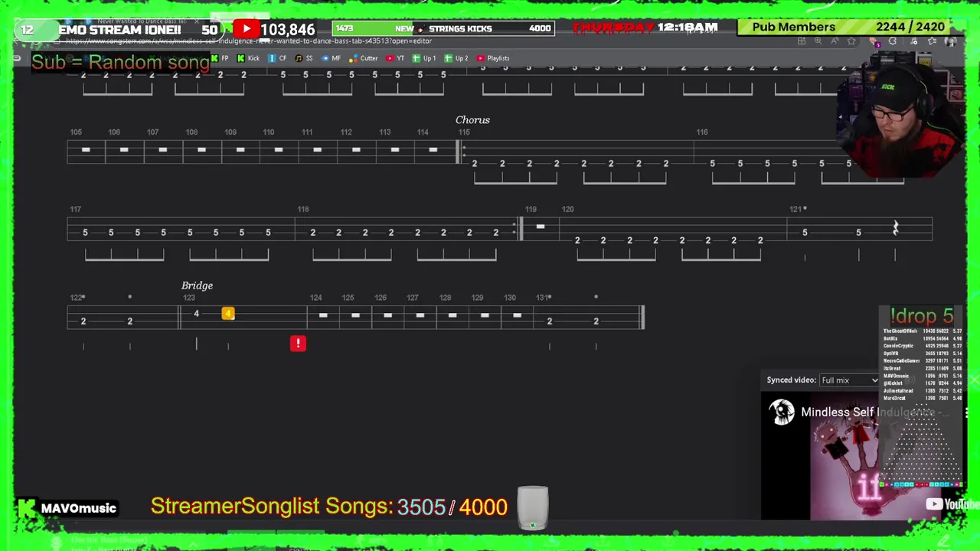Open the Synced video Full mix dropdown

(x=848, y=380)
